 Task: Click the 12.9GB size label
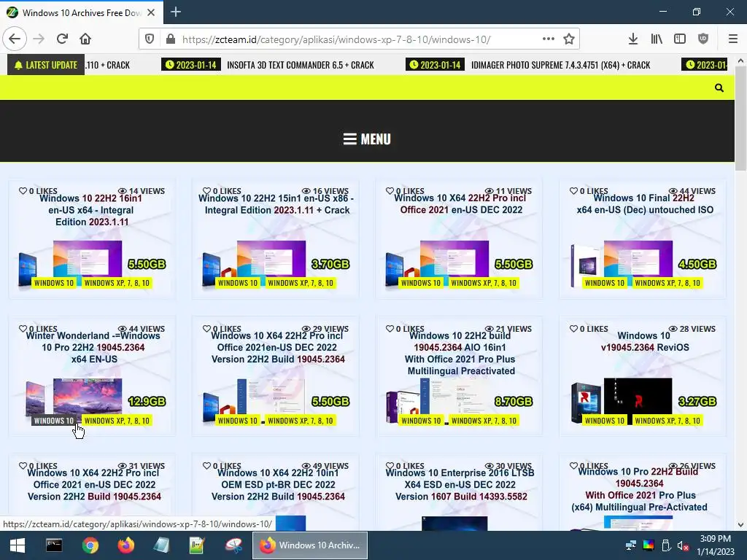pos(147,402)
